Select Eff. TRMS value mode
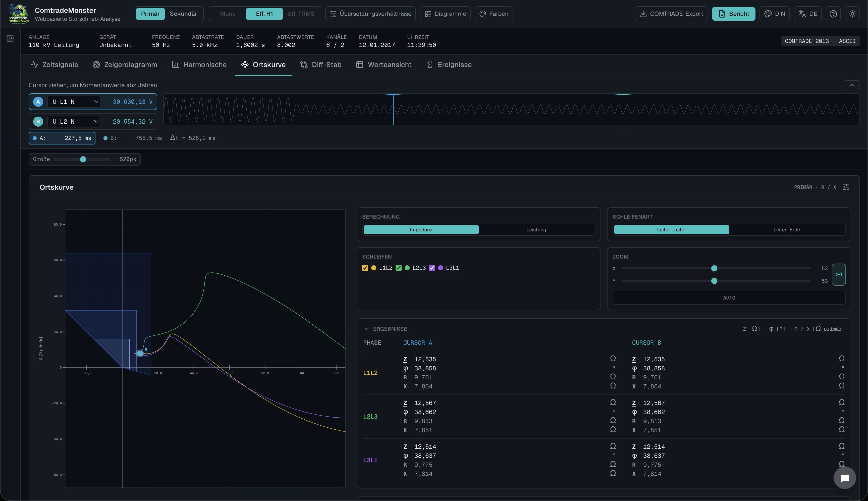The height and width of the screenshot is (501, 868). [301, 14]
